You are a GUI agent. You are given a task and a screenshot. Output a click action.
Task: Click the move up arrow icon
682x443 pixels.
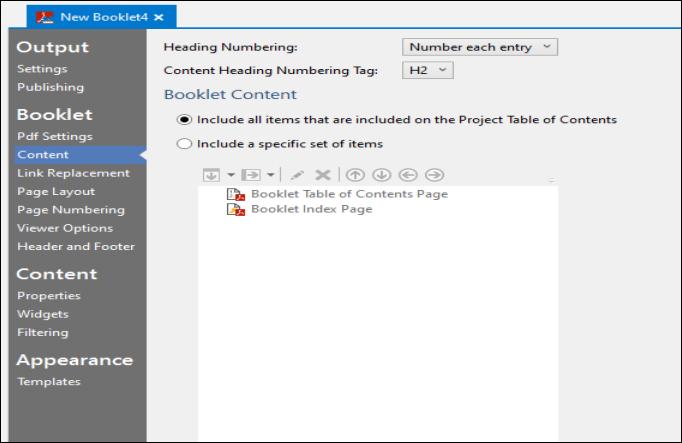click(354, 174)
